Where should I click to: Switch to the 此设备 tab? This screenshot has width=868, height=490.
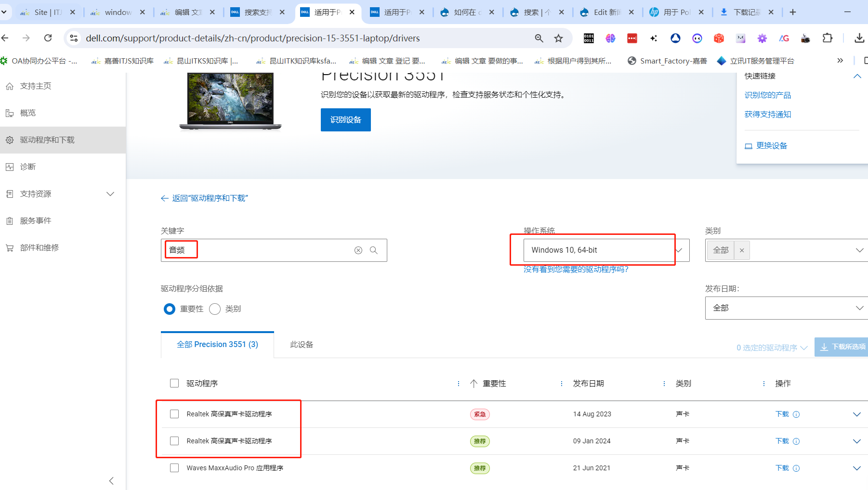click(302, 345)
